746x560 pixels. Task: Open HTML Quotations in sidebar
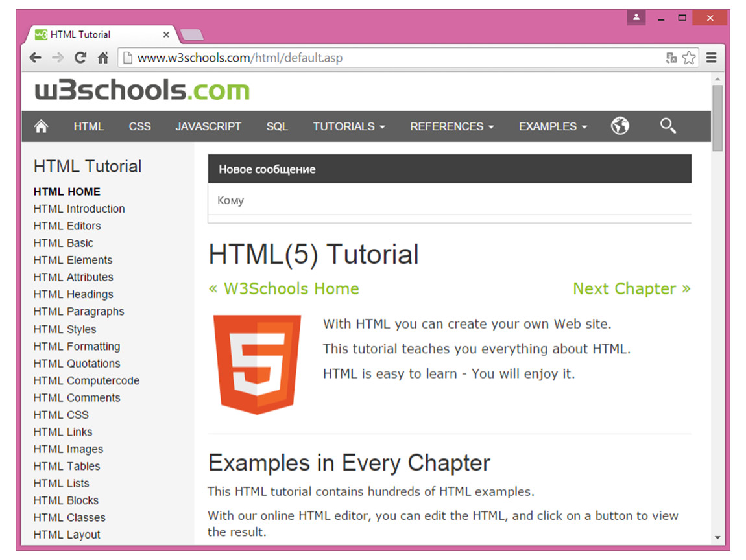coord(77,363)
